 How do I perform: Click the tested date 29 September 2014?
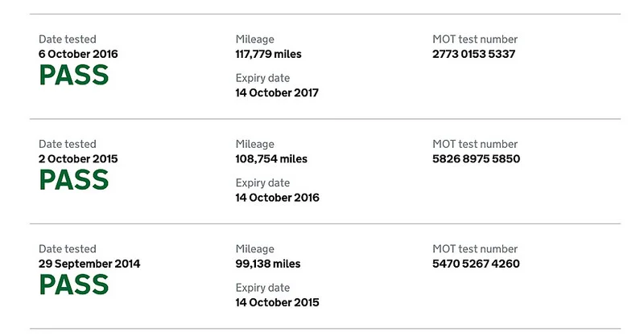(89, 264)
